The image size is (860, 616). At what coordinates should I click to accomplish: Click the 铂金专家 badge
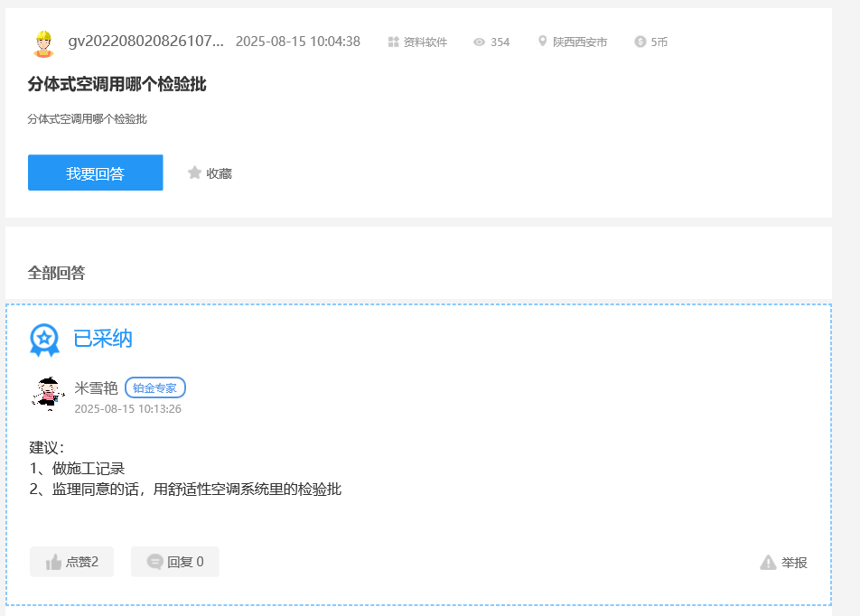pos(155,387)
